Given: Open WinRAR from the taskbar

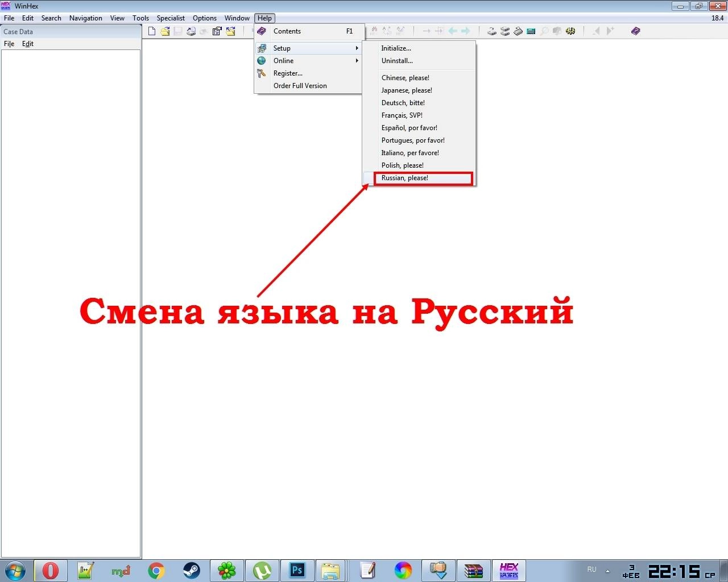Looking at the screenshot, I should pos(473,570).
